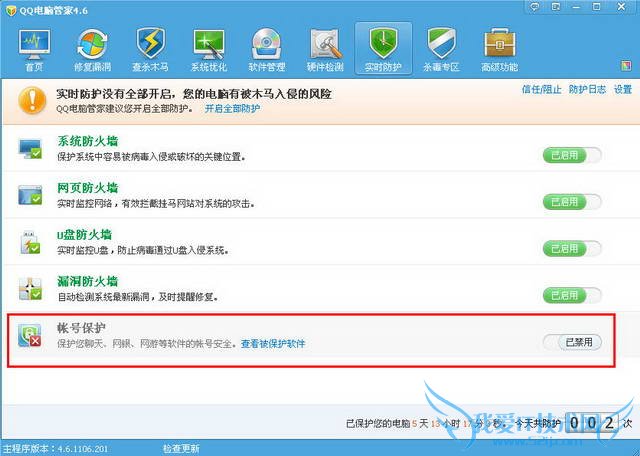Close the QQ电脑管家 window
The width and height of the screenshot is (640, 456).
click(x=621, y=7)
